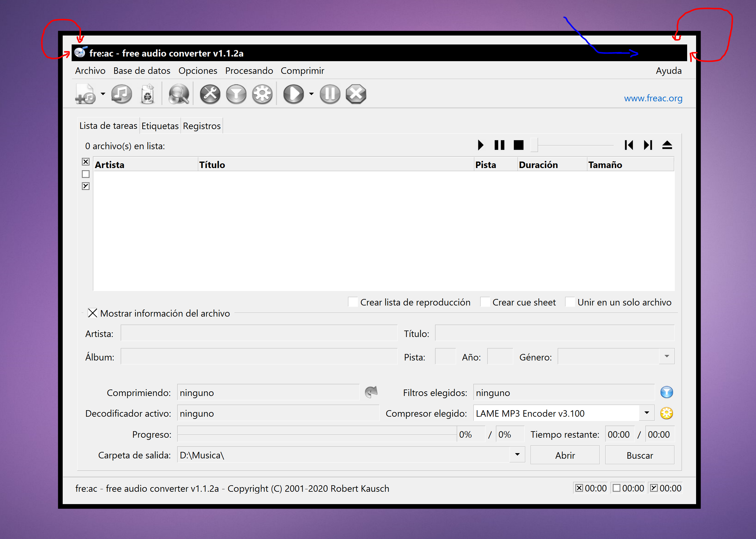Open the Opciones menu

[x=198, y=71]
